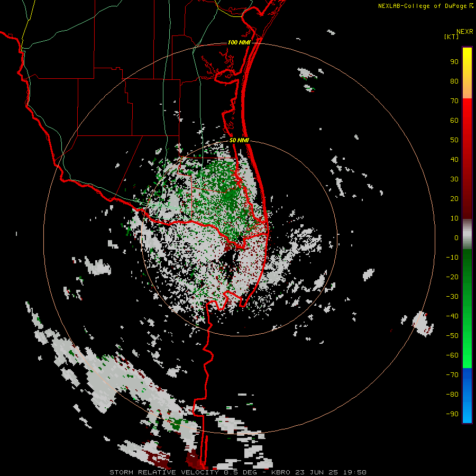This screenshot has width=476, height=476.
Task: Click the bright green segment of color bar
Action: click(467, 308)
